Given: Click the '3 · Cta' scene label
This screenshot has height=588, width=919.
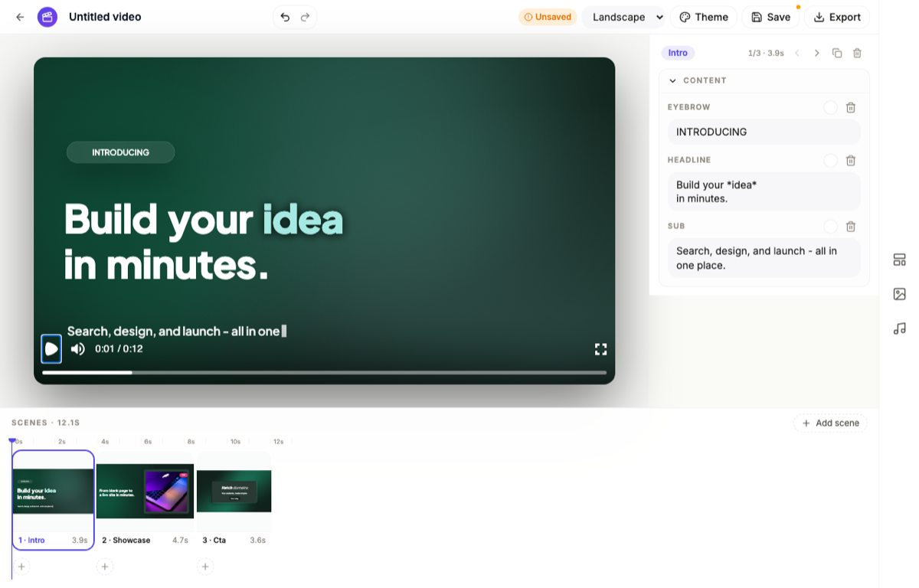Looking at the screenshot, I should [x=214, y=541].
